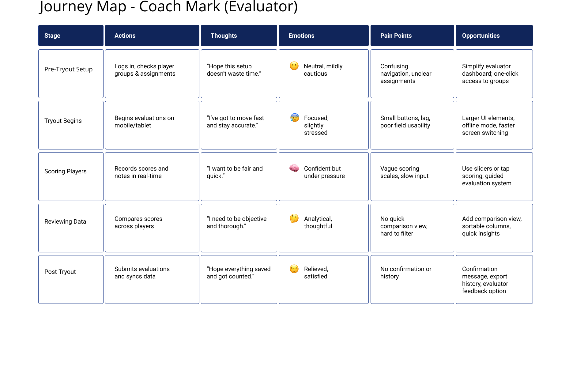Screen dimensions: 588x370
Task: Select the Pain Points header cell
Action: click(x=412, y=36)
